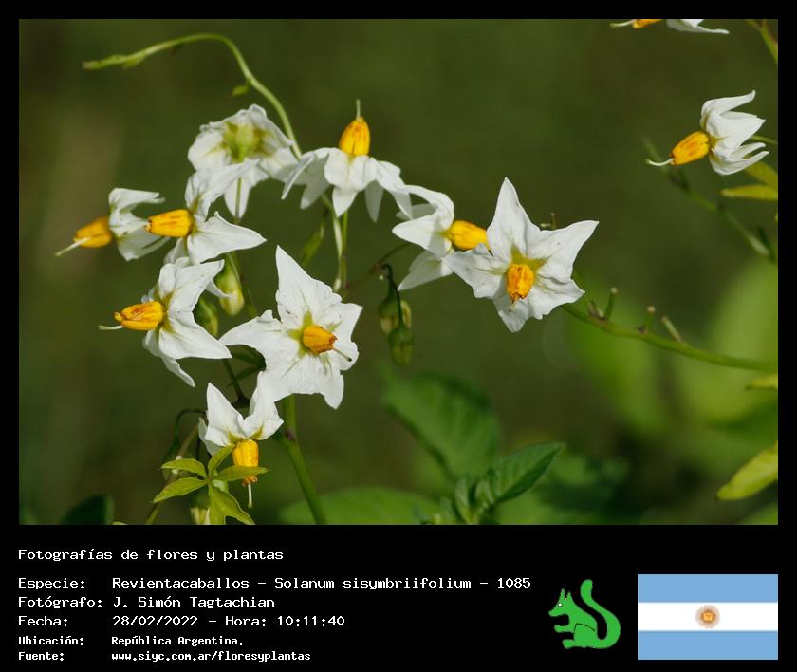The image size is (797, 672).
Task: Click the Argentine flag image
Action: coord(707,616)
